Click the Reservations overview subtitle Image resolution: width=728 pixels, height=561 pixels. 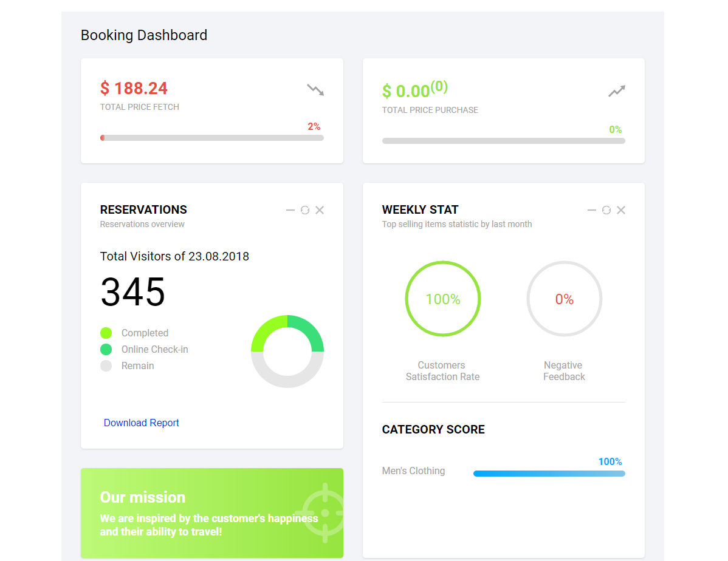coord(142,224)
